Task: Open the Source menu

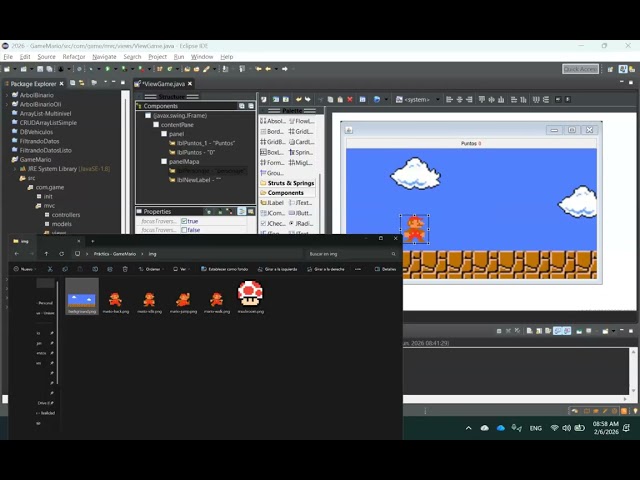Action: tap(46, 57)
